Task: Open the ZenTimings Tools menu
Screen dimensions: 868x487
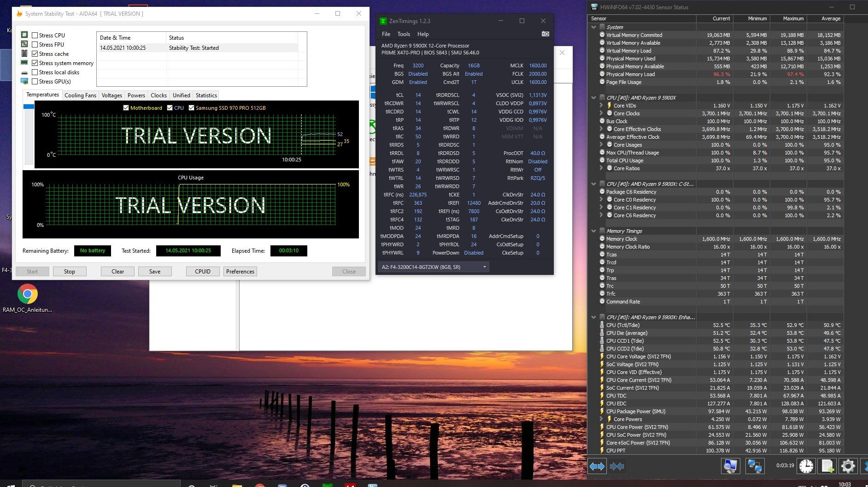Action: (x=404, y=34)
